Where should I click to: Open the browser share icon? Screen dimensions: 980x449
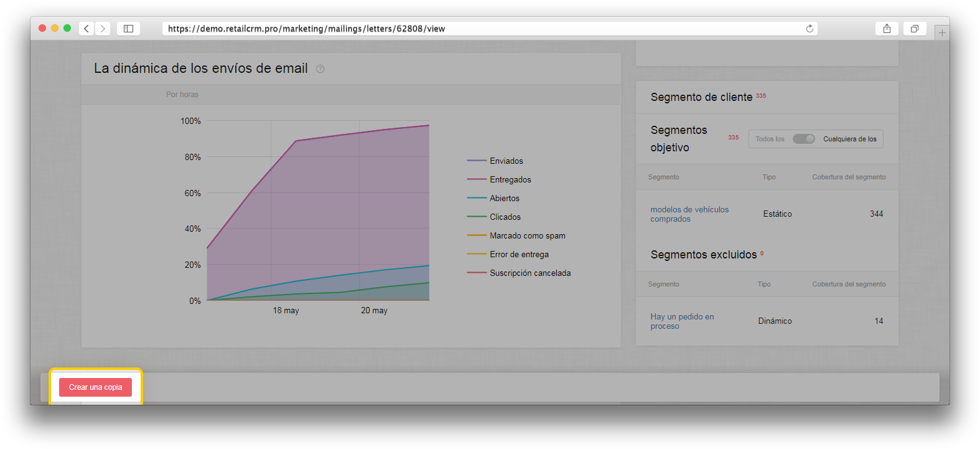887,29
